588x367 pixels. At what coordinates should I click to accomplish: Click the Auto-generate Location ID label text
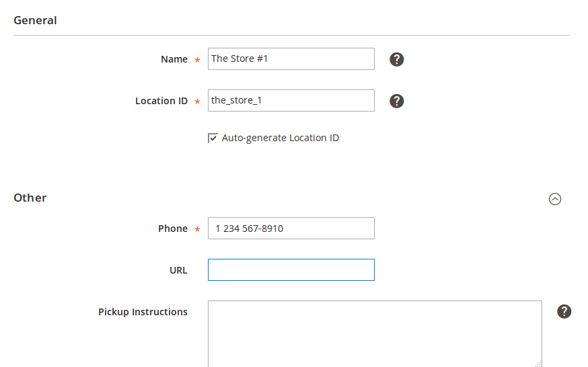[280, 138]
